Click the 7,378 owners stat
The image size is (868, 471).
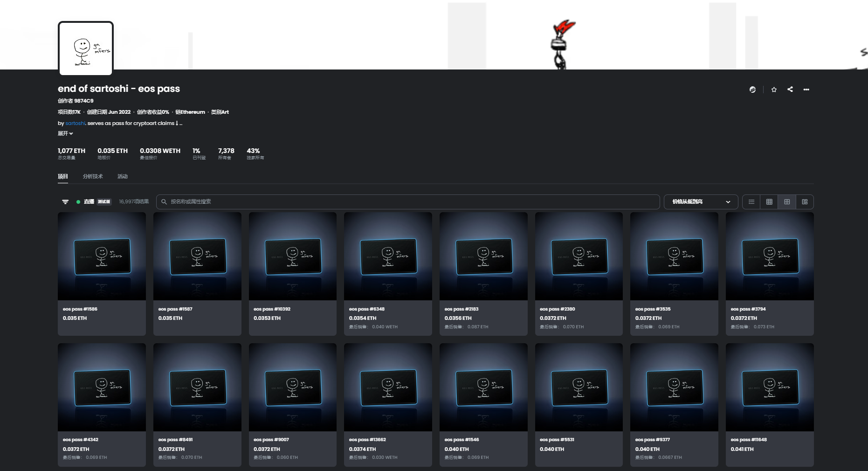(x=226, y=153)
